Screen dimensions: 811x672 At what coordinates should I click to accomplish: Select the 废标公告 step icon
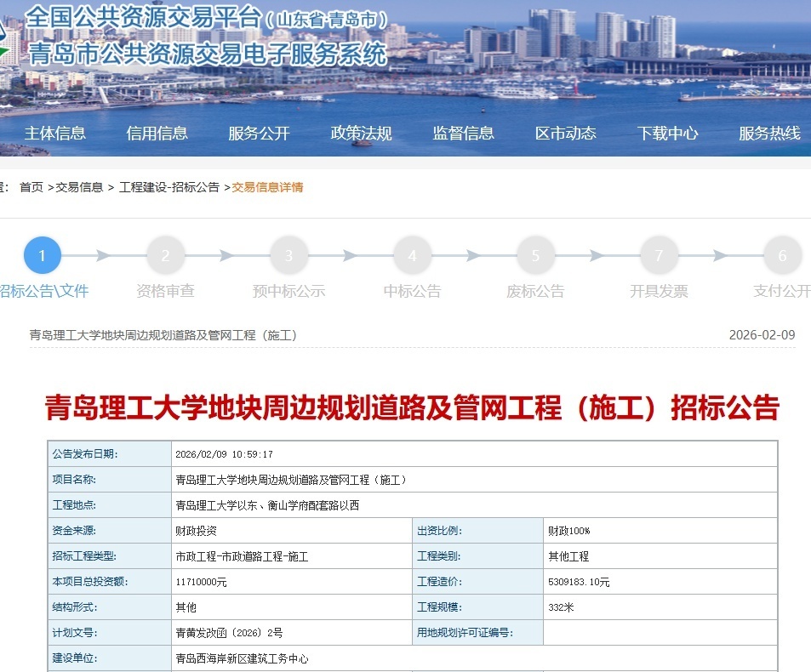[535, 254]
